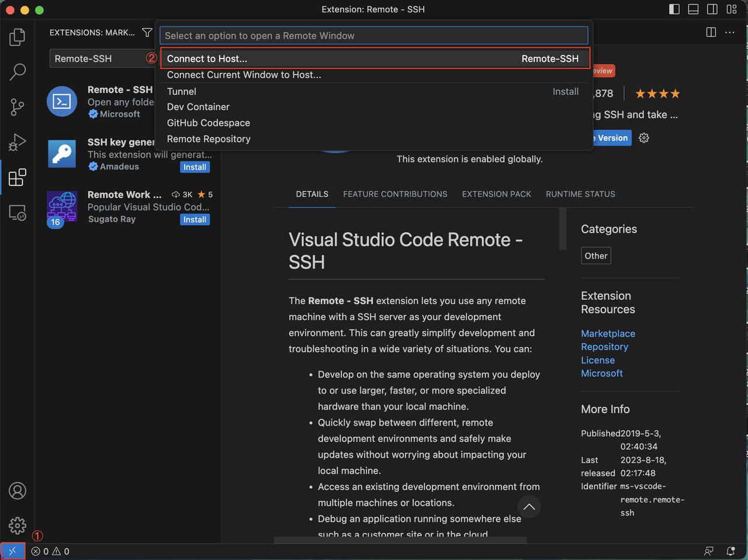The image size is (748, 560).
Task: Open the extension settings gear dropdown
Action: click(644, 138)
